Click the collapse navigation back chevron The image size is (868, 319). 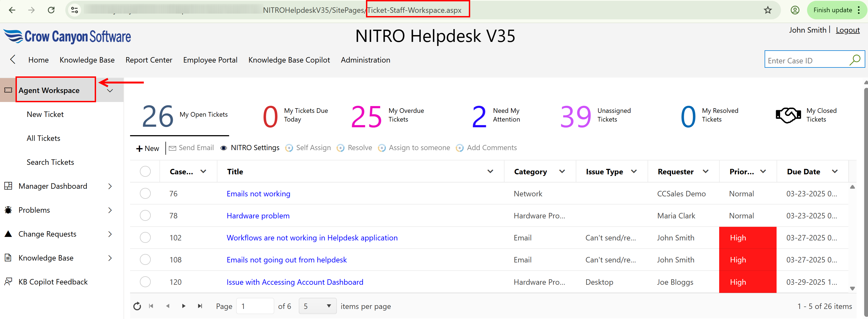click(x=13, y=60)
